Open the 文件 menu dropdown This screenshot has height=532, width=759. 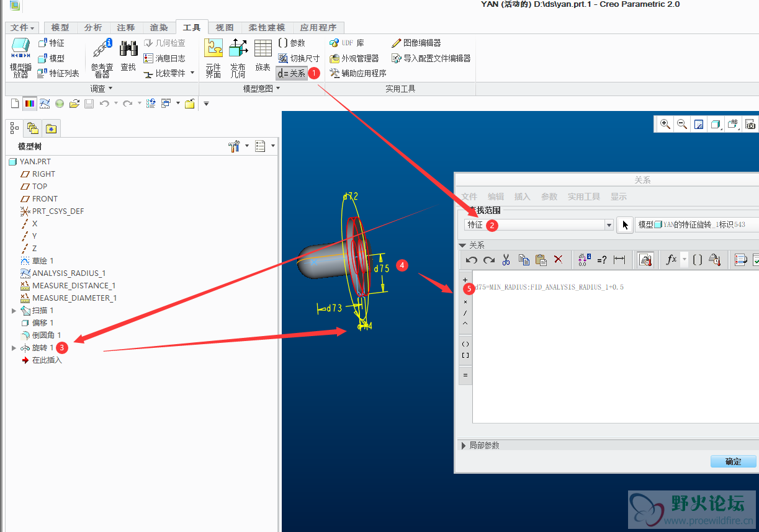pos(23,28)
